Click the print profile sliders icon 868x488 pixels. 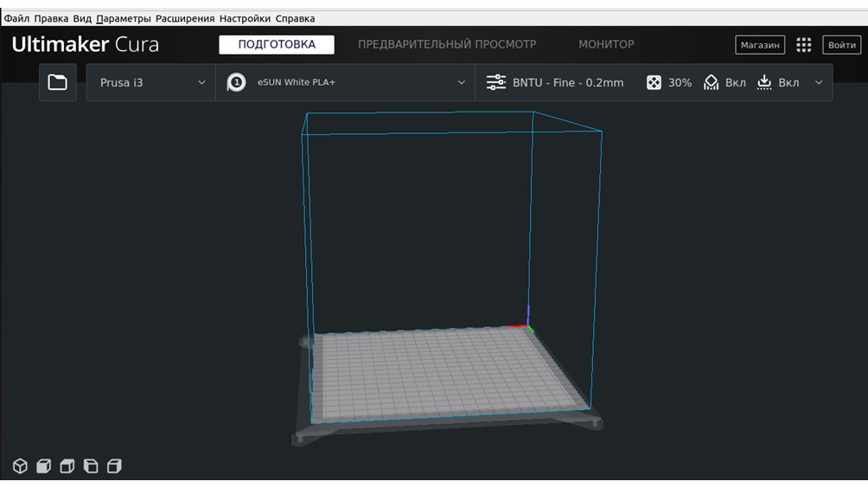(495, 82)
